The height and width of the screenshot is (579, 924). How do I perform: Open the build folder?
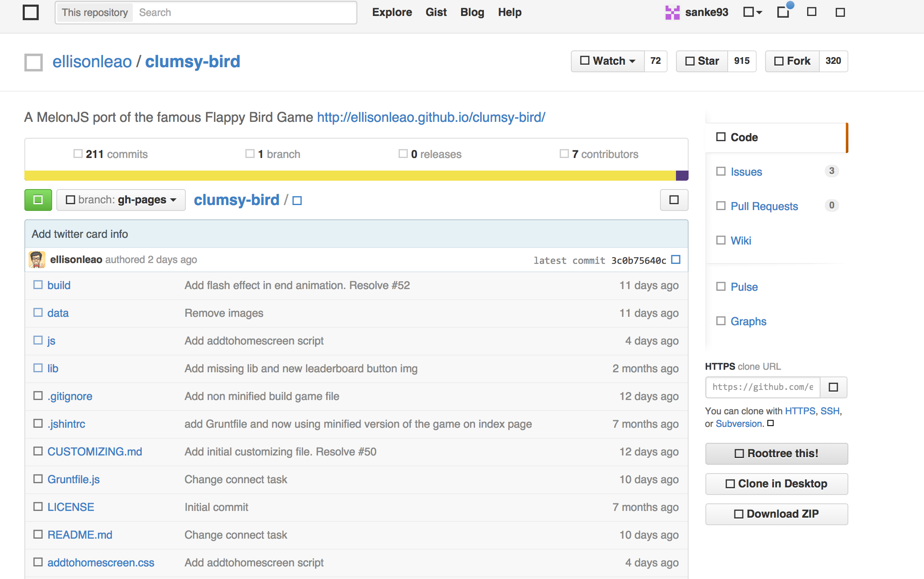58,285
